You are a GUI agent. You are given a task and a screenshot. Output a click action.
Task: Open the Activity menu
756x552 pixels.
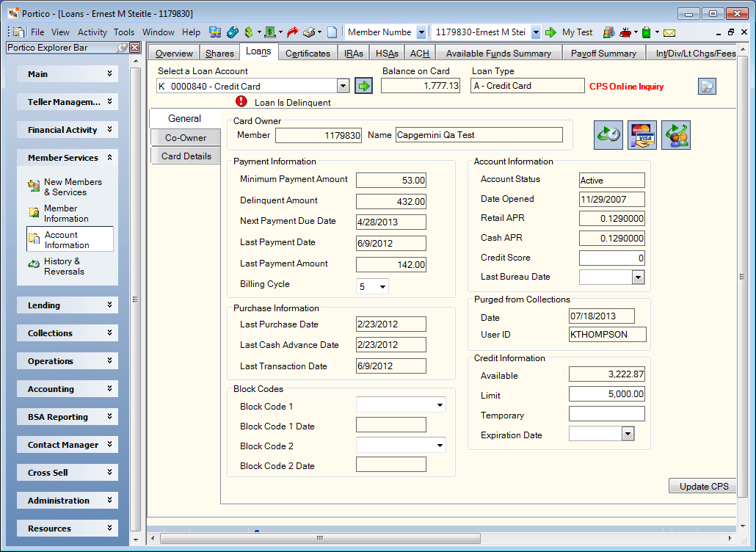pos(92,32)
